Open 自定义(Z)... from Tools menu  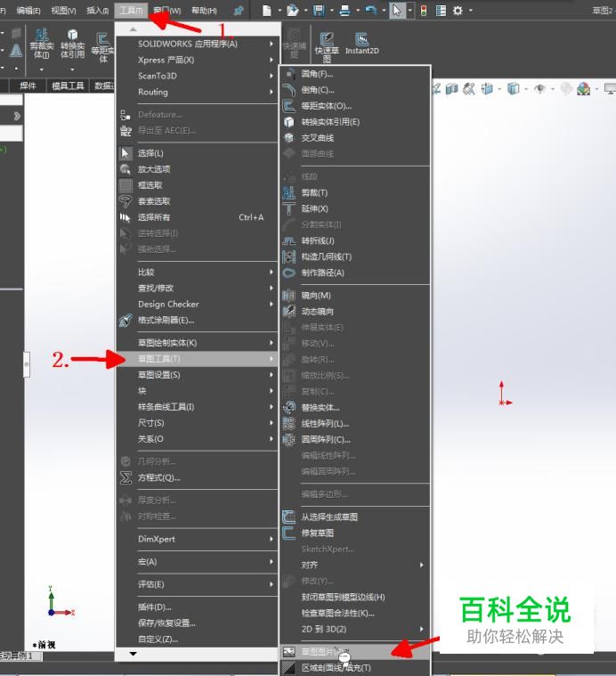coord(198,639)
